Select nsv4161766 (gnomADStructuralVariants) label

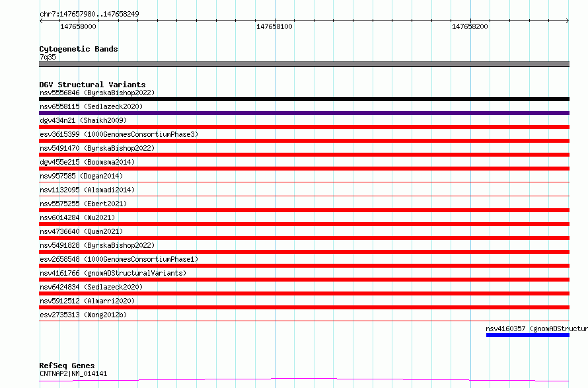pyautogui.click(x=113, y=273)
